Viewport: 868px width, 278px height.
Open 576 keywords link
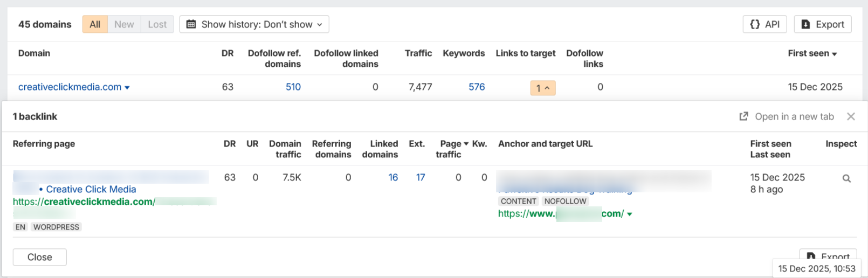pos(477,87)
